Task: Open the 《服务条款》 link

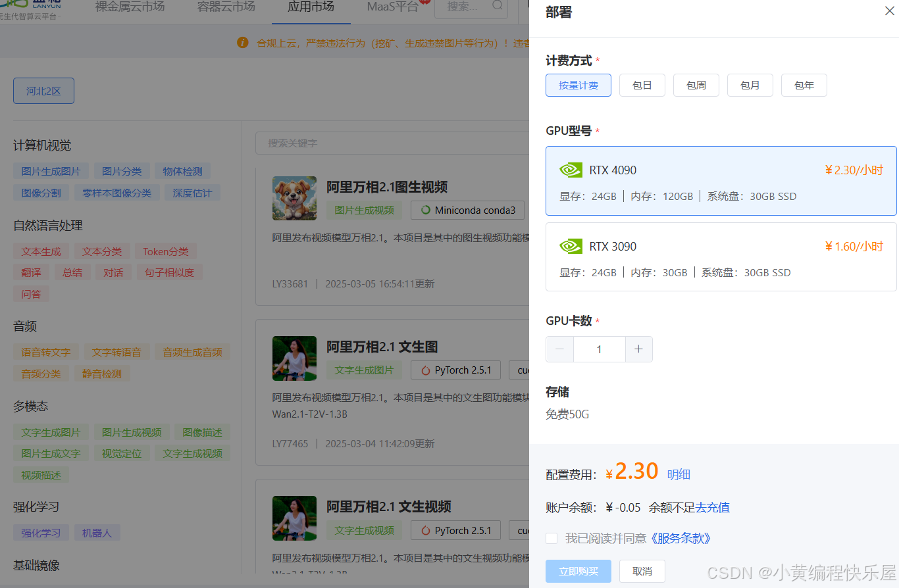Action: (x=681, y=539)
